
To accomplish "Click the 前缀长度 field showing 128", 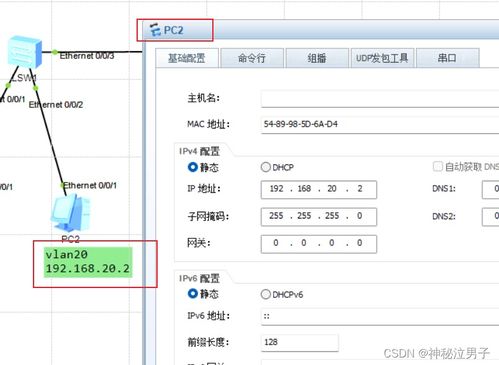I will point(300,342).
